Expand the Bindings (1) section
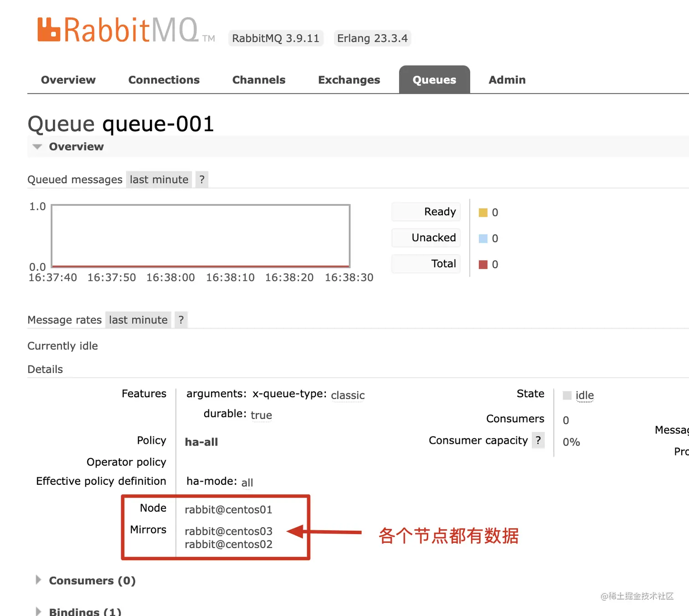The width and height of the screenshot is (689, 616). [x=78, y=611]
